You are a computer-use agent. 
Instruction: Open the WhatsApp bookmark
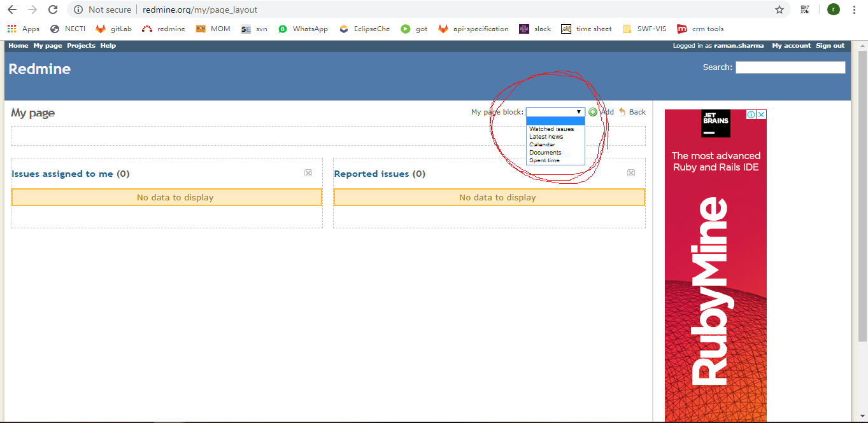pyautogui.click(x=303, y=29)
